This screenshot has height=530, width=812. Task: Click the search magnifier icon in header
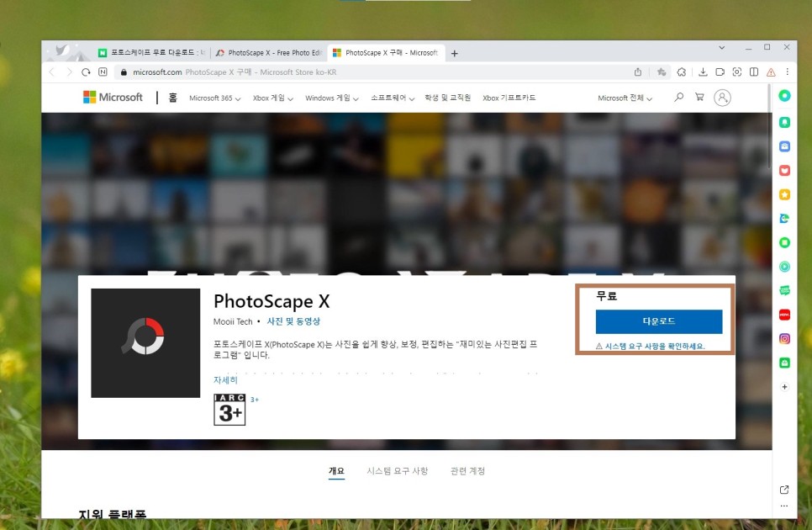pyautogui.click(x=678, y=97)
